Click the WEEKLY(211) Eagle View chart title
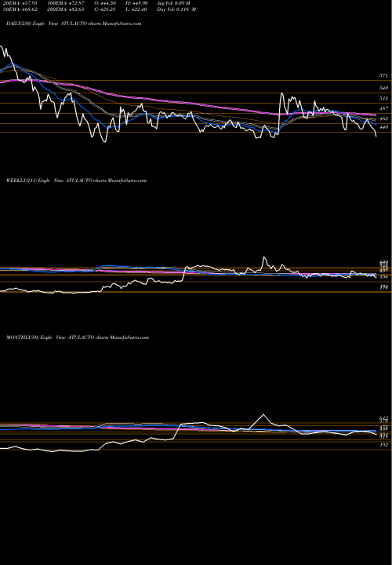The width and height of the screenshot is (392, 565). [x=76, y=180]
